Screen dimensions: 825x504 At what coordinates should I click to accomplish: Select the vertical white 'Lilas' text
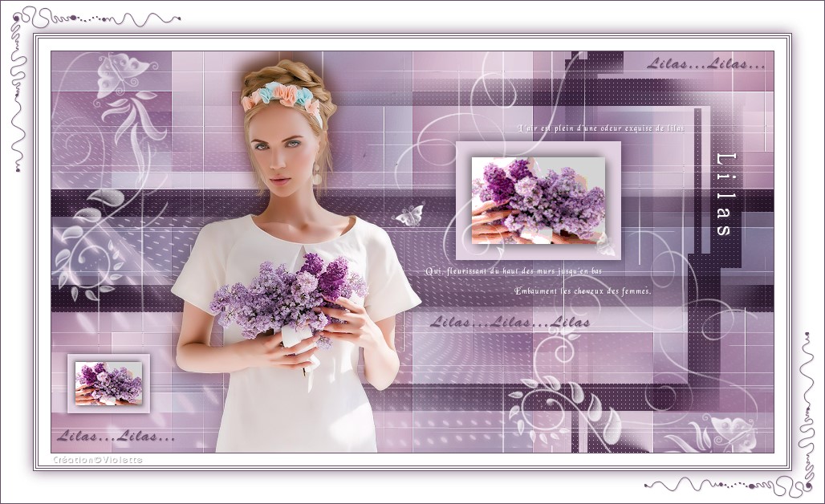click(x=725, y=194)
